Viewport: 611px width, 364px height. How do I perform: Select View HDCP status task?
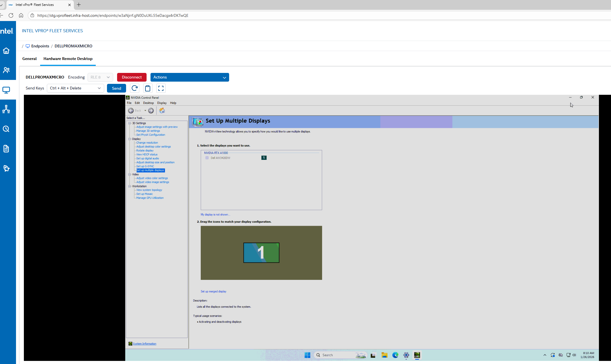(147, 155)
